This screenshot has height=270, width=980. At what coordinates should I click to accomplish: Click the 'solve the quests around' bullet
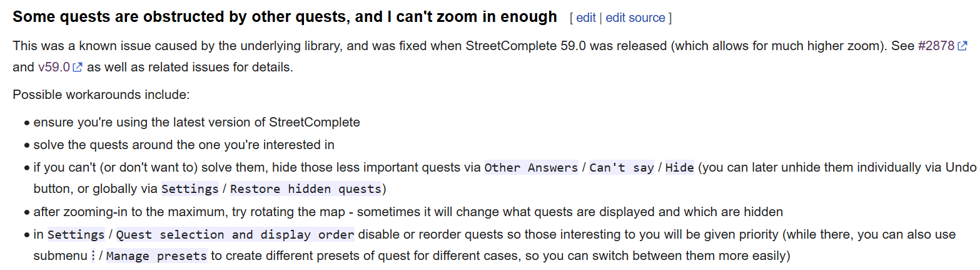(184, 145)
